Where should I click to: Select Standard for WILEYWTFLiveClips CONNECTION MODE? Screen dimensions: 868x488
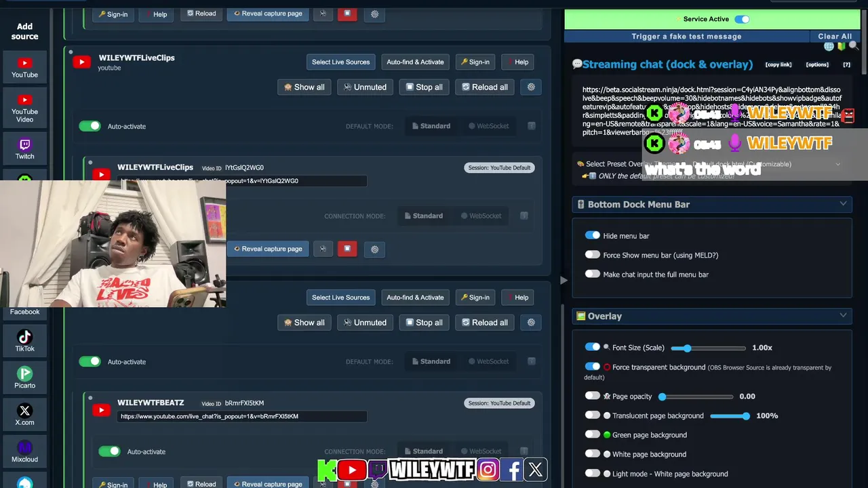point(424,216)
